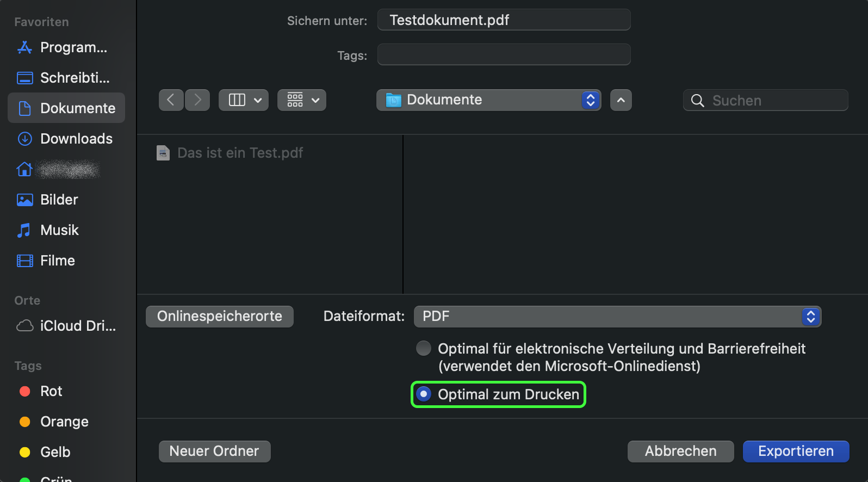Create a folder with Neuer Ordner

click(x=214, y=451)
